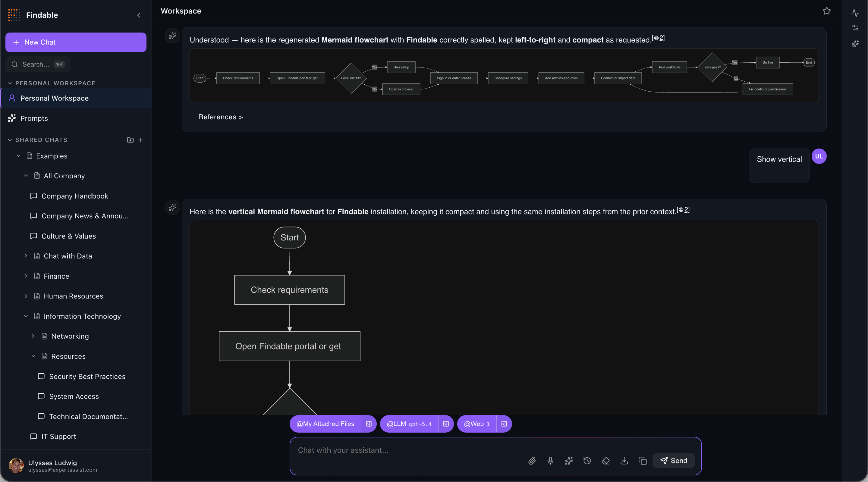Screen dimensions: 868x482
Task: Click the Start node in vertical flowchart
Action: (x=289, y=237)
